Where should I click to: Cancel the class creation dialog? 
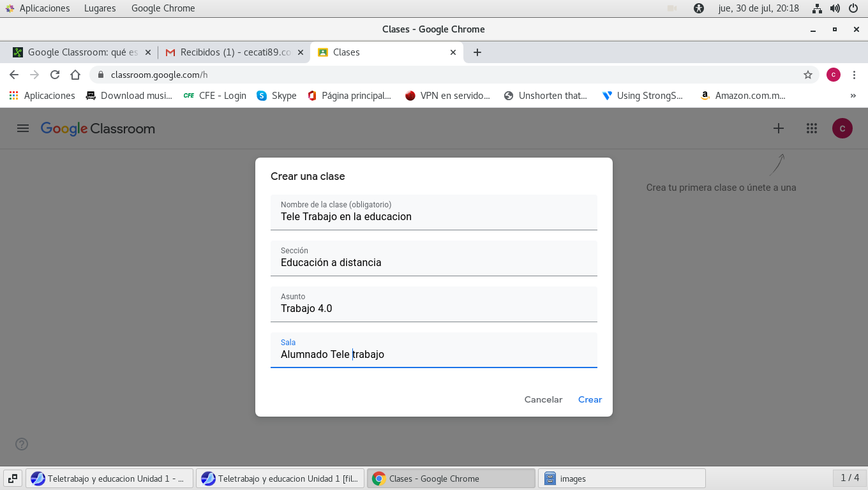pos(543,399)
